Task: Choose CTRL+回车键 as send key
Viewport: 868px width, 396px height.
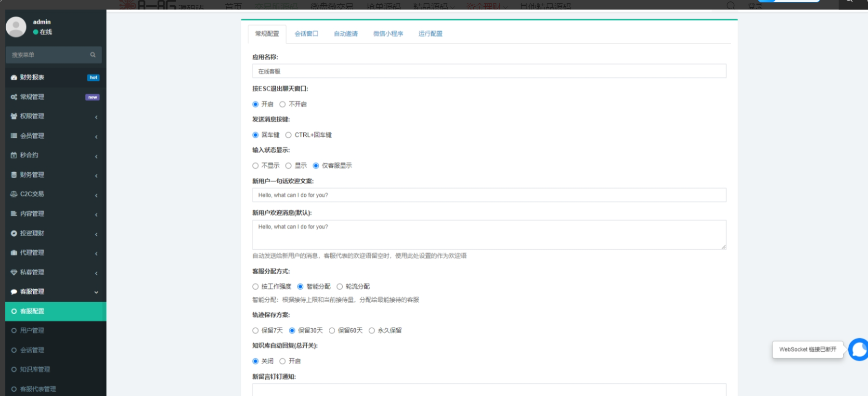Action: pyautogui.click(x=288, y=135)
